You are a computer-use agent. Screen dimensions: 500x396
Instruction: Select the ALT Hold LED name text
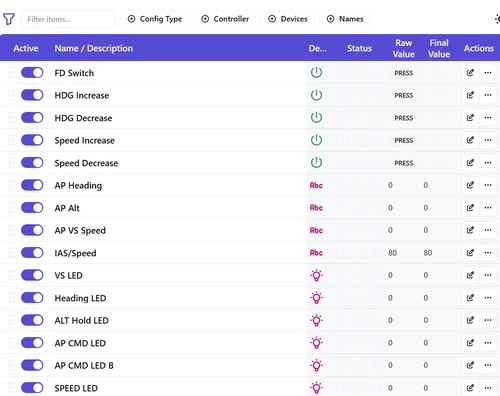pyautogui.click(x=82, y=320)
